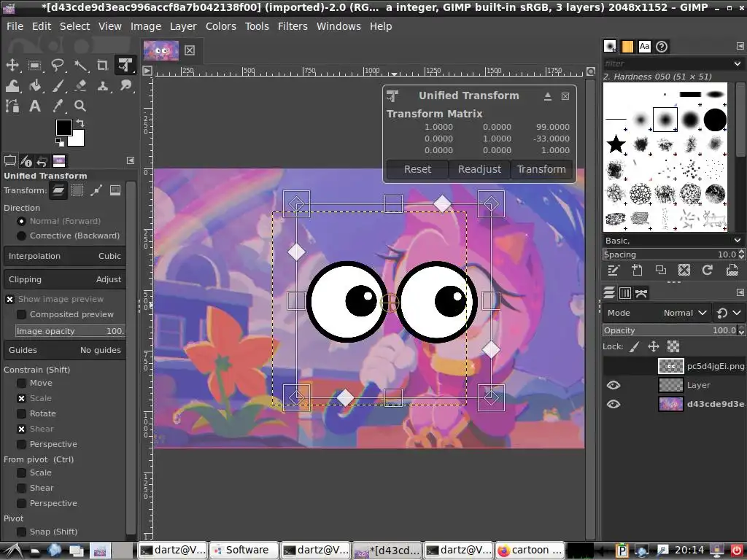Open the Select menu

[74, 26]
